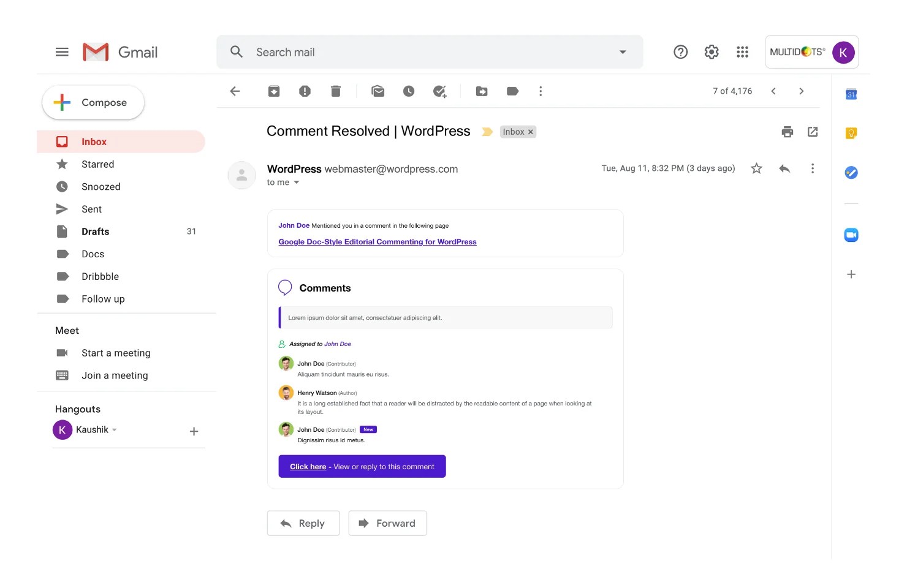
Task: Go to older email arrow
Action: [801, 91]
